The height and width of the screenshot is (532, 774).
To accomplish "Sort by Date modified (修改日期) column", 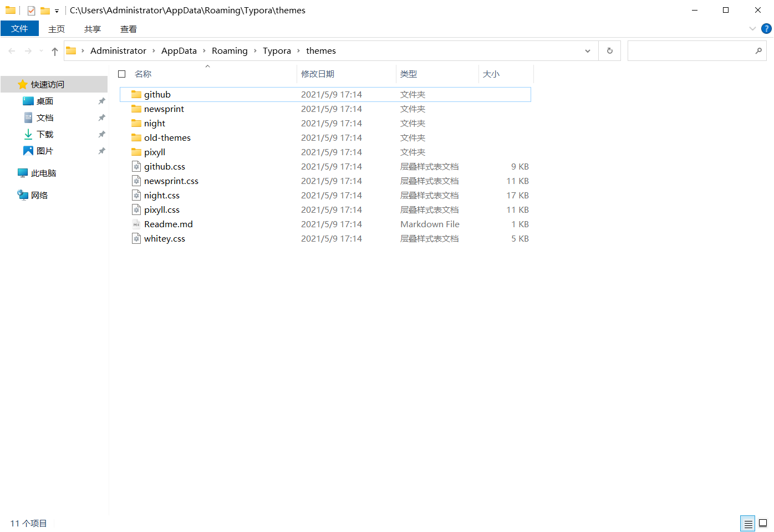I will point(318,74).
